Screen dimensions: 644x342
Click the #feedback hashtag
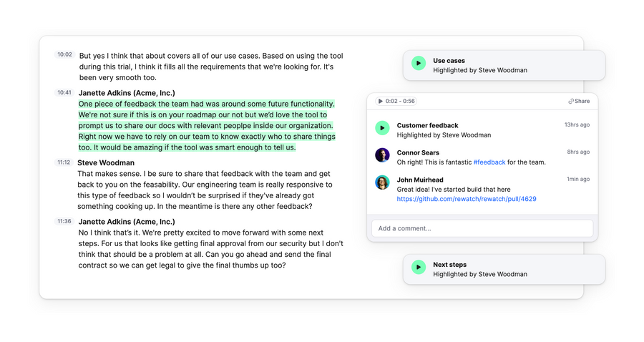point(489,162)
